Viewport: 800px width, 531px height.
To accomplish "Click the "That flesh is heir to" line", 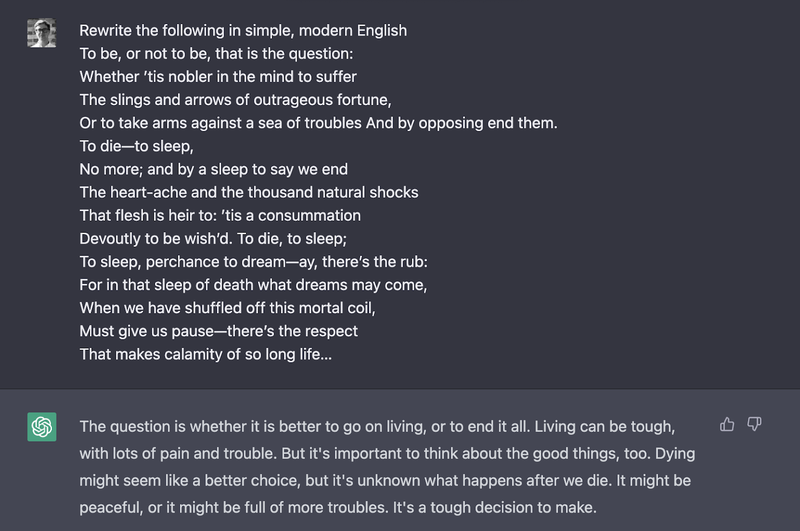I will pyautogui.click(x=220, y=214).
